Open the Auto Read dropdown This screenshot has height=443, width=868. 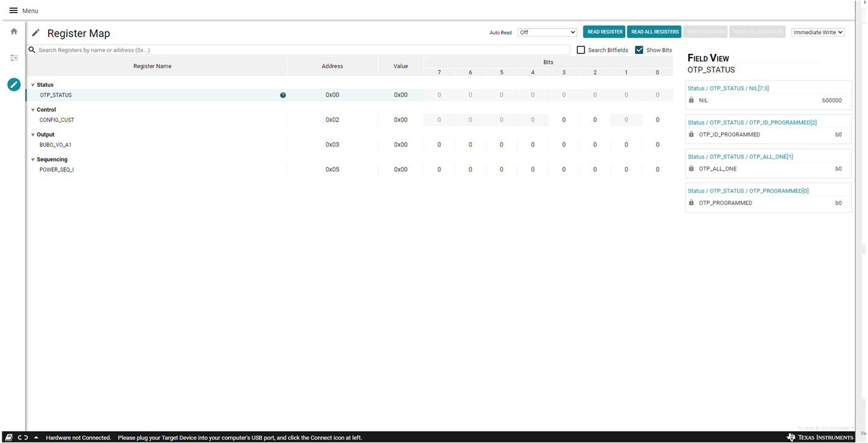click(547, 32)
